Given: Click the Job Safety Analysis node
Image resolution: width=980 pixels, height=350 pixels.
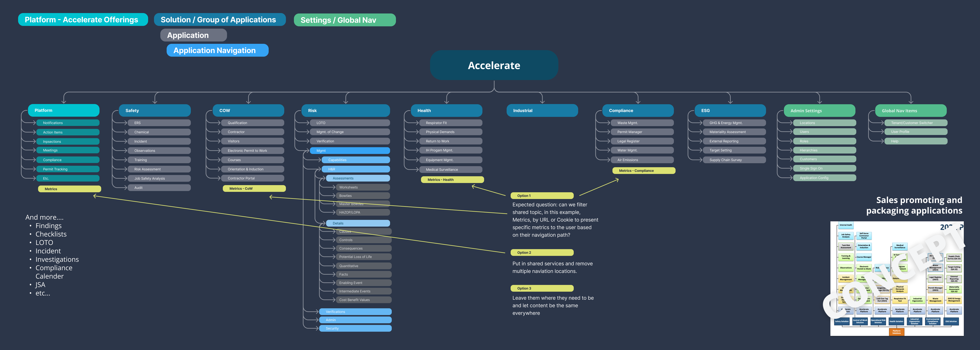Looking at the screenshot, I should click(159, 178).
